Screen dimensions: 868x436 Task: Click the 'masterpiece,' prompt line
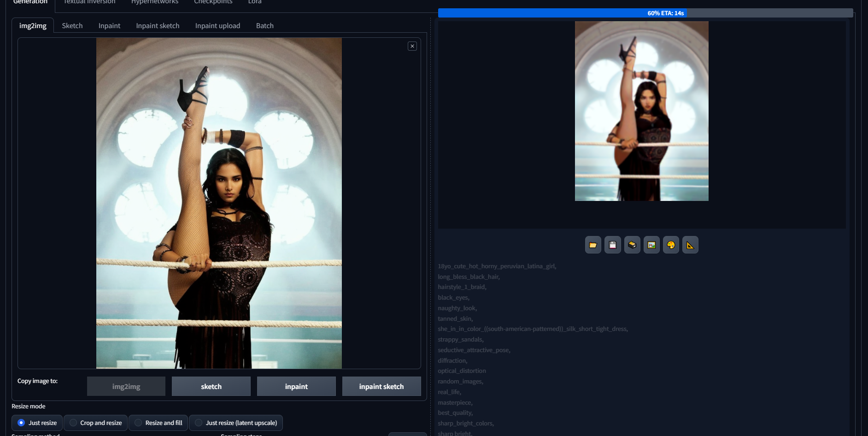[455, 402]
